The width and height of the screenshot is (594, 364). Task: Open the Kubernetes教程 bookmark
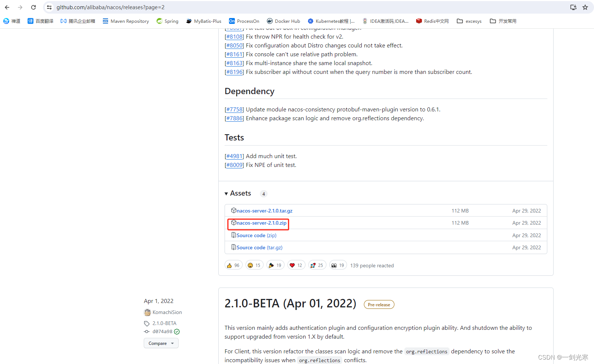click(331, 21)
